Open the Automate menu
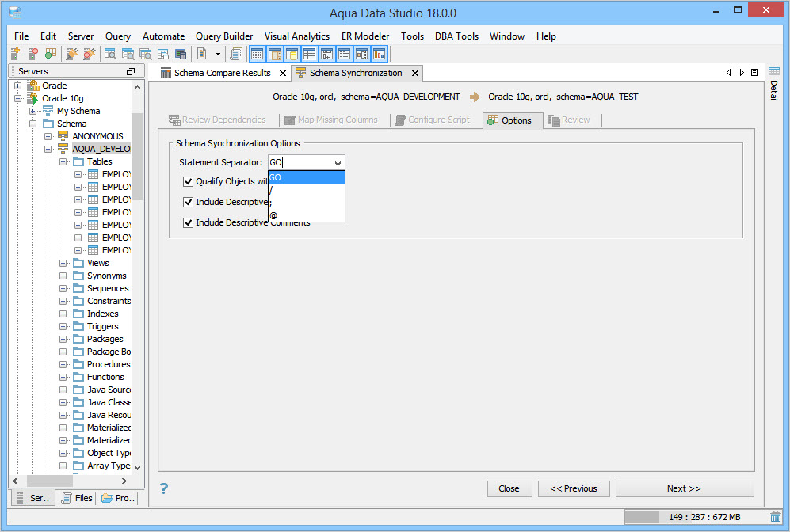 (164, 36)
